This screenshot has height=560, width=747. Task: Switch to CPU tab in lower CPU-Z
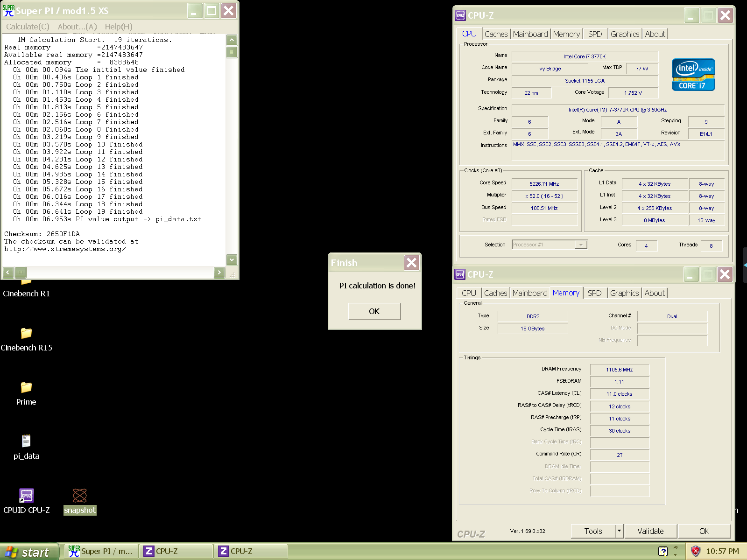coord(469,293)
